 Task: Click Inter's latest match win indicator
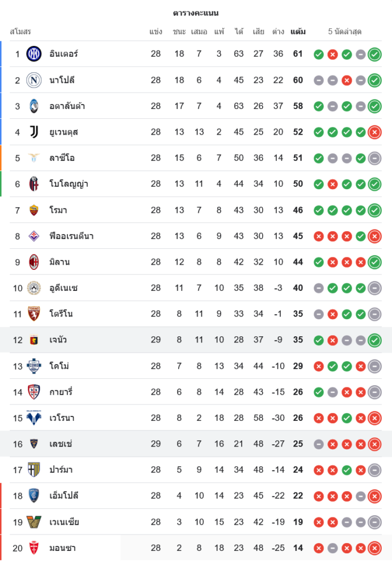point(374,55)
